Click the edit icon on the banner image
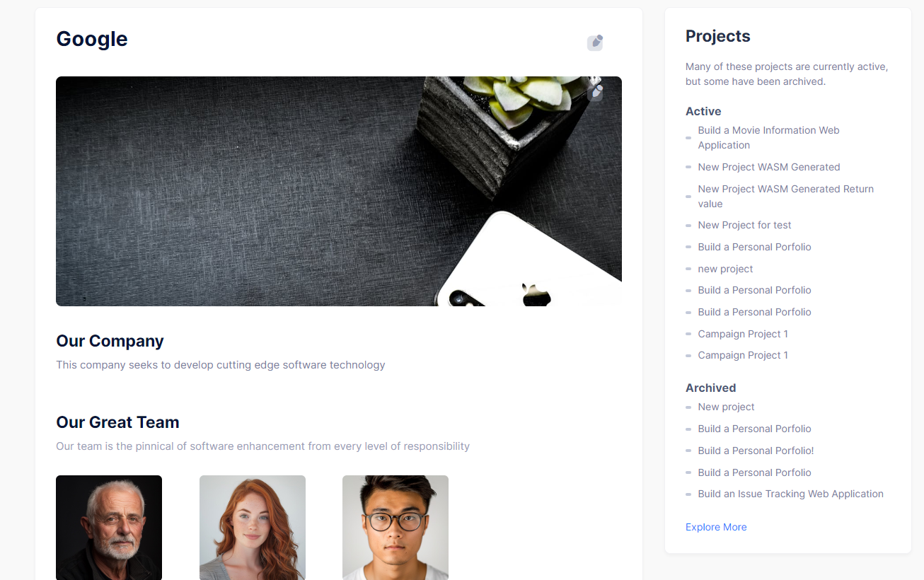This screenshot has height=580, width=924. pos(595,93)
